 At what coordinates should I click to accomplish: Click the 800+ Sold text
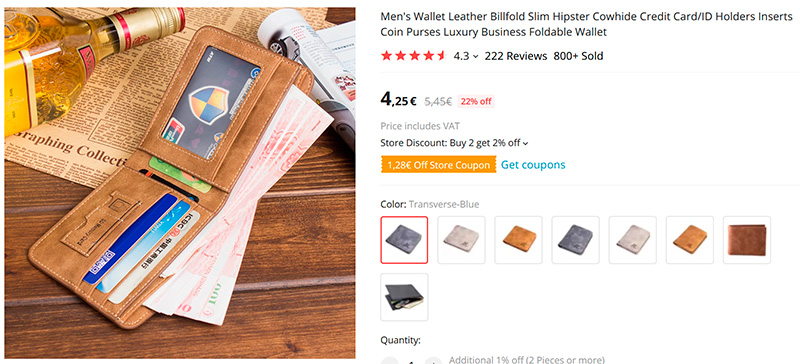579,56
